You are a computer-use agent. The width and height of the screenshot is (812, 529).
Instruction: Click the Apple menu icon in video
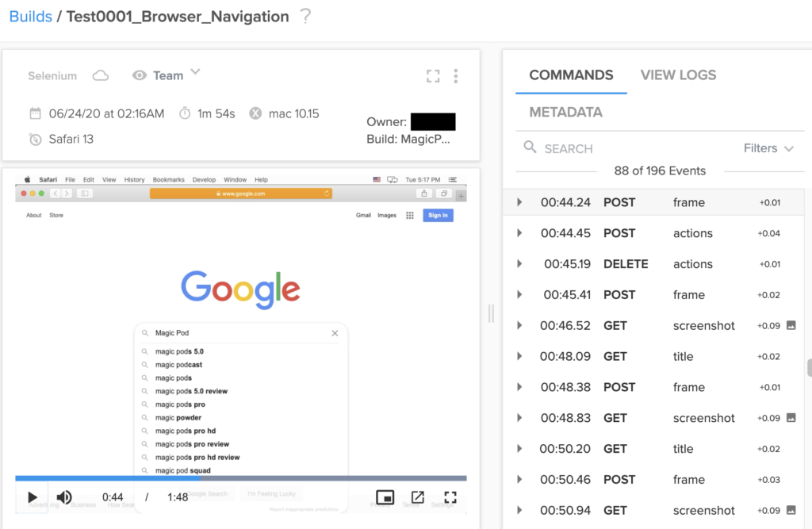click(x=27, y=180)
